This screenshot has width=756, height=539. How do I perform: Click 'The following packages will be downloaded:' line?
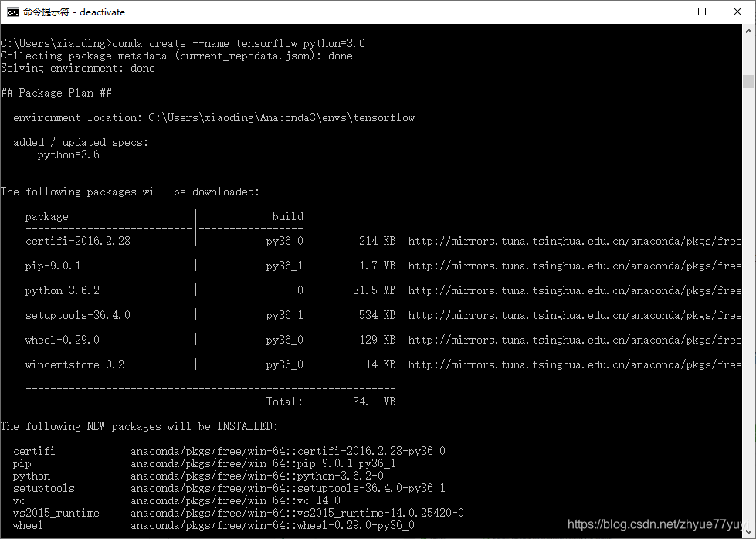(131, 192)
